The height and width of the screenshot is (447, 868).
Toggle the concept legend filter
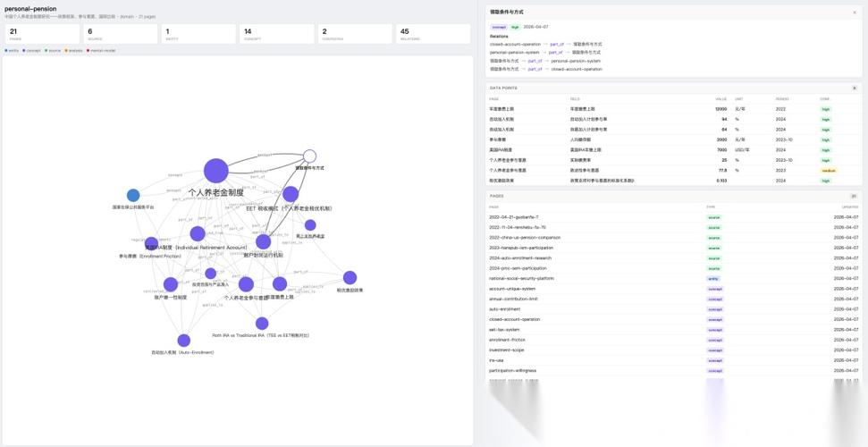(31, 50)
